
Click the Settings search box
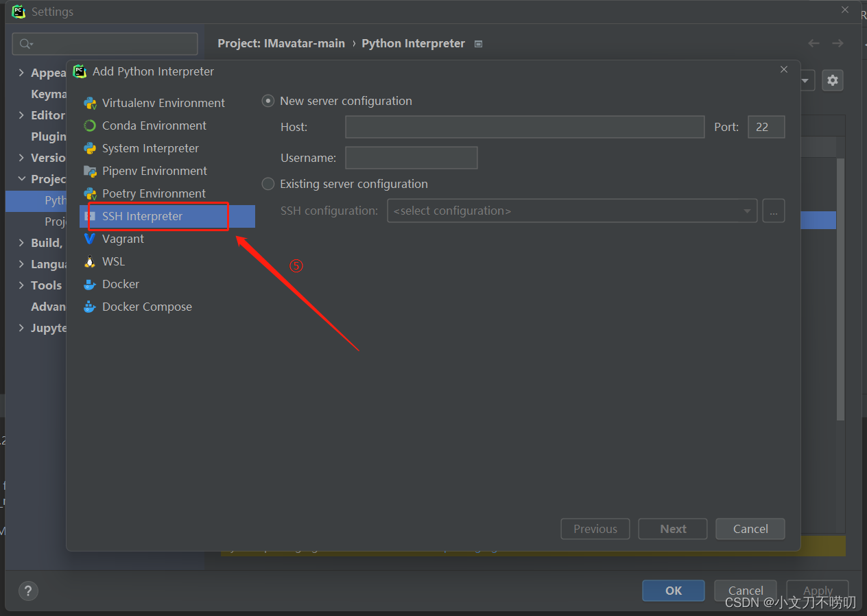click(105, 44)
